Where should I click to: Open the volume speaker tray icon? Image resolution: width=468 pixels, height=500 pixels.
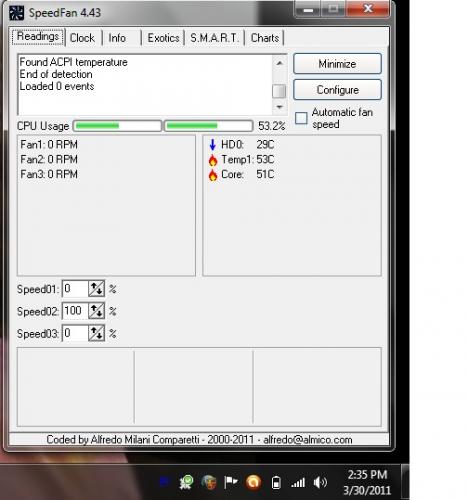click(320, 482)
